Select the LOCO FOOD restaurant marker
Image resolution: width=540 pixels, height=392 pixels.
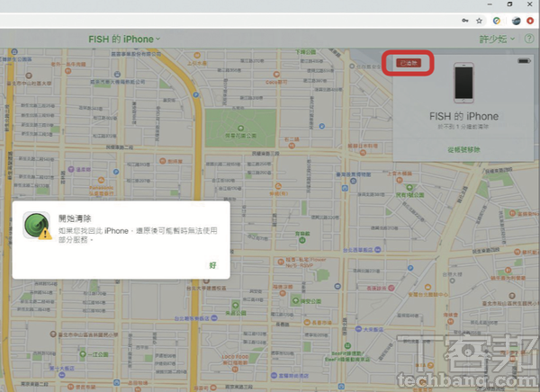[235, 370]
